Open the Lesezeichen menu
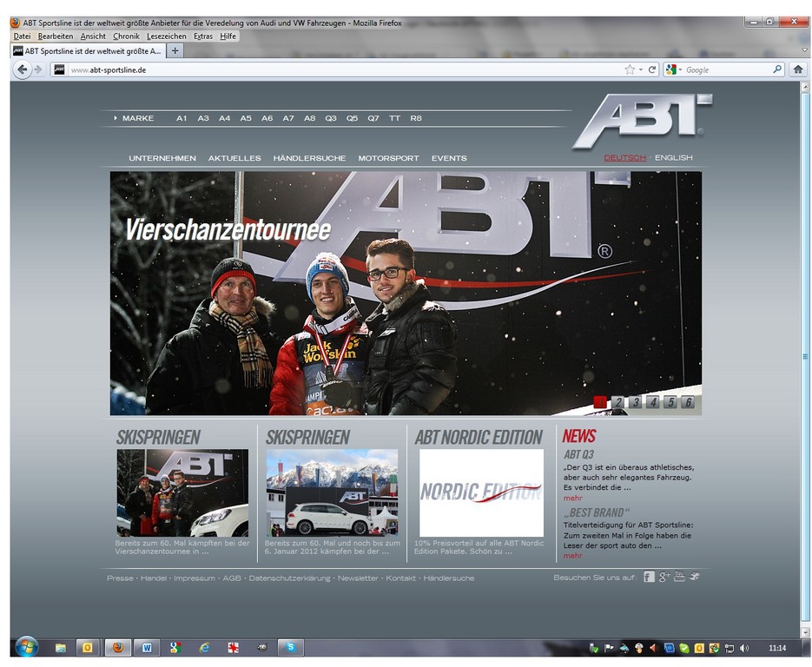Screen dimensions: 812x667 166,36
